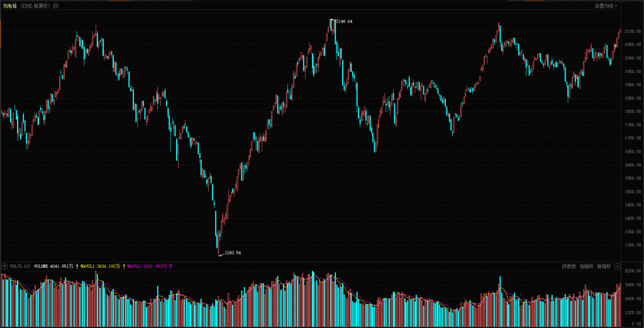Open the 日线, 前复权 period selector
This screenshot has height=328, width=644.
click(35, 6)
